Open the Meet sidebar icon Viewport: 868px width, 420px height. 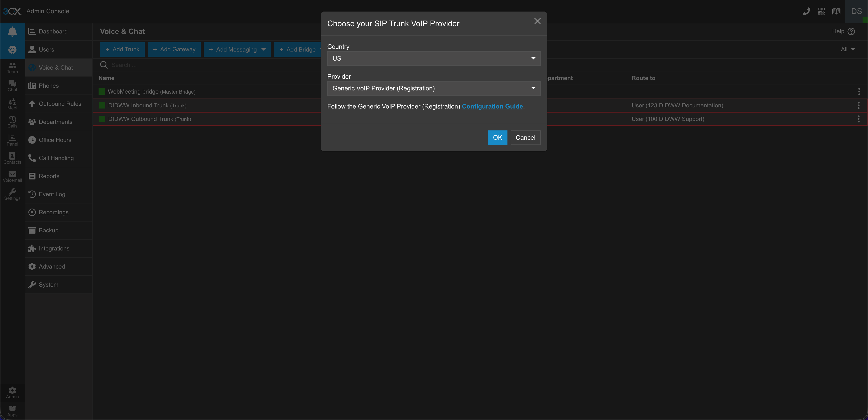tap(12, 104)
